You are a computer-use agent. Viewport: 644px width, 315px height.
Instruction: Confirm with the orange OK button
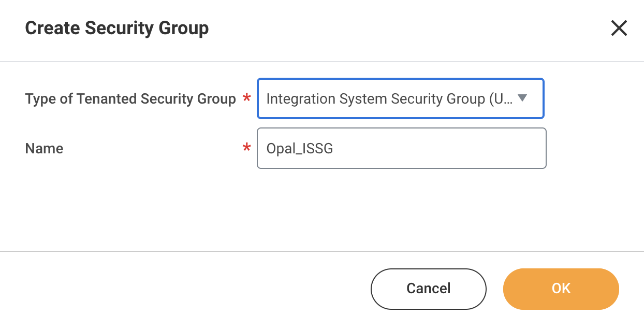tap(561, 289)
